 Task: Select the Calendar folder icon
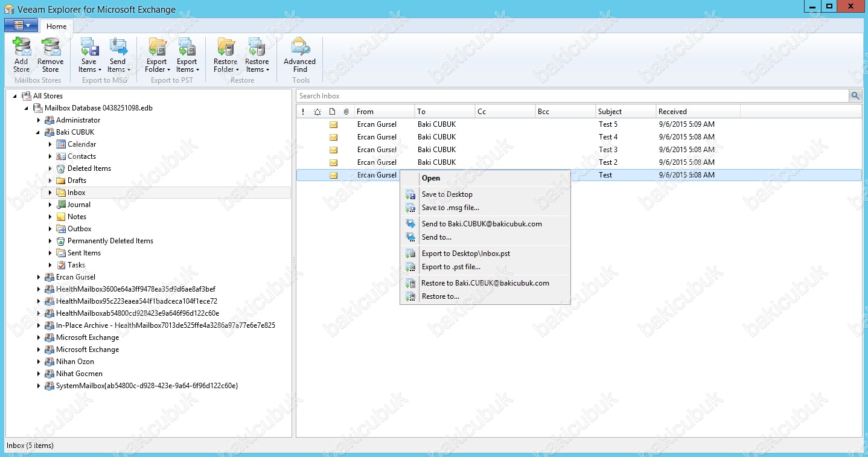[x=61, y=144]
